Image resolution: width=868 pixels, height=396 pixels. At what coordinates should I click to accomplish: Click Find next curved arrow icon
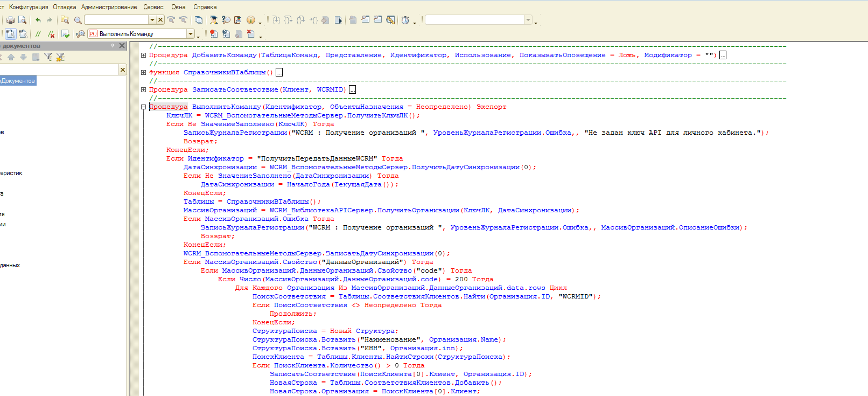coord(171,20)
